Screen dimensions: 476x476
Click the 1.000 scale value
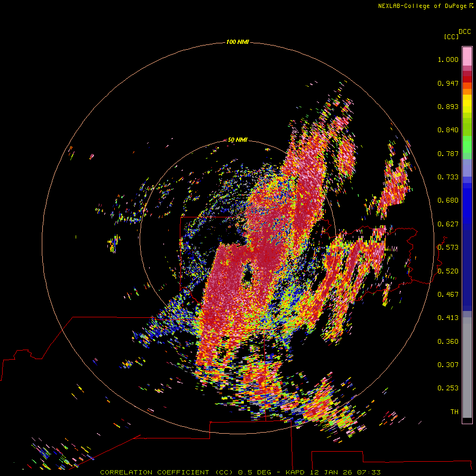pos(448,59)
